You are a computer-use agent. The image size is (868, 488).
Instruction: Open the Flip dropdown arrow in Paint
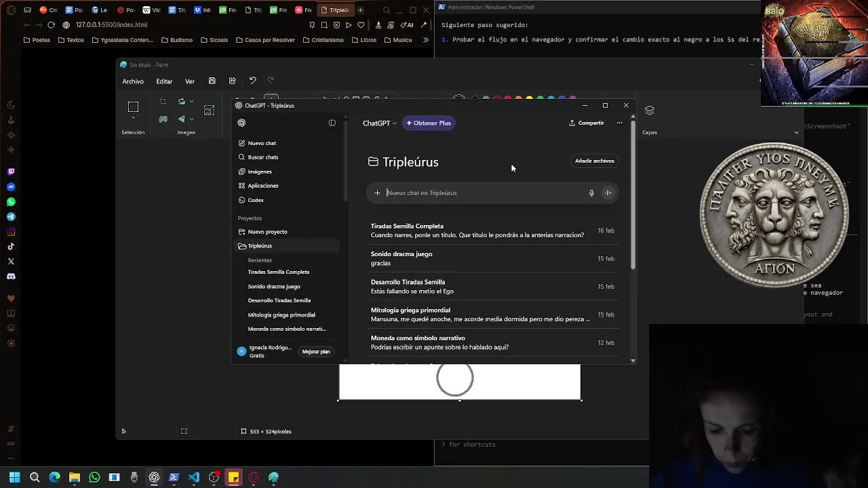point(191,119)
